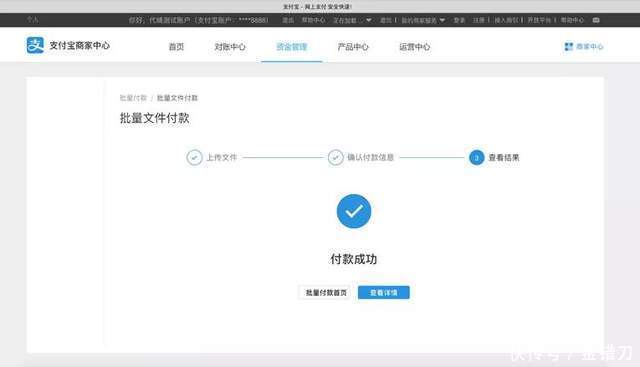Click the rightmost 帮助中心 top bar link
640x367 pixels.
pos(572,20)
